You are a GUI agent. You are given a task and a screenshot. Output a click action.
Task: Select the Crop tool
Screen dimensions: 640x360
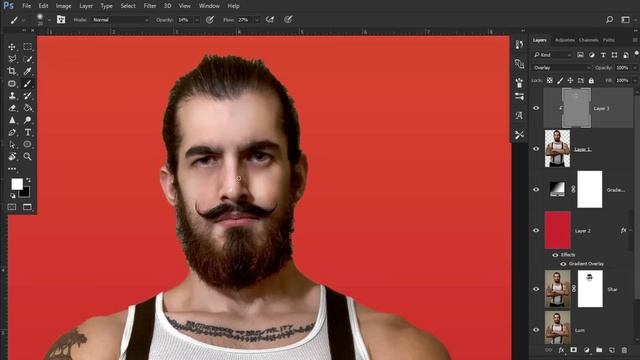12,71
